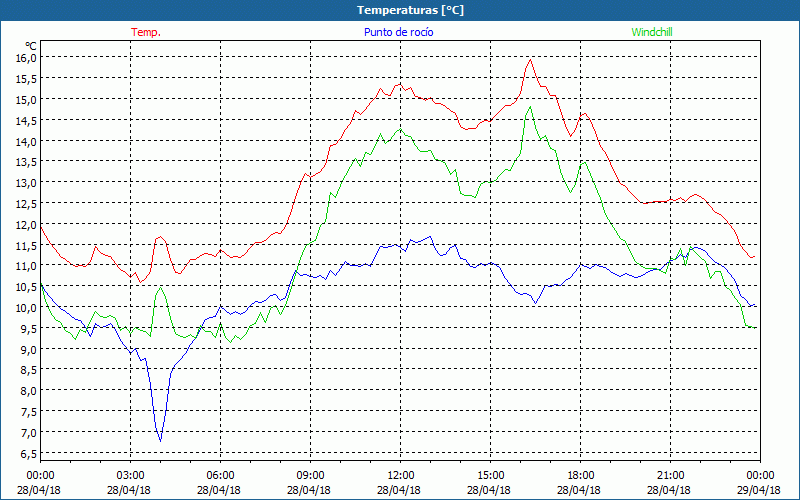Click the '21:00' time axis label
Viewport: 800px width, 500px height.
(670, 476)
